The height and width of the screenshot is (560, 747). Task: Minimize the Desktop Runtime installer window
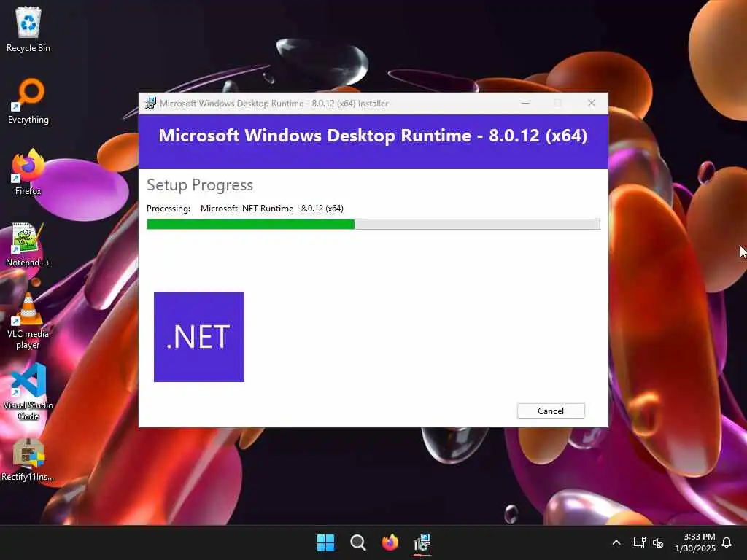(525, 104)
